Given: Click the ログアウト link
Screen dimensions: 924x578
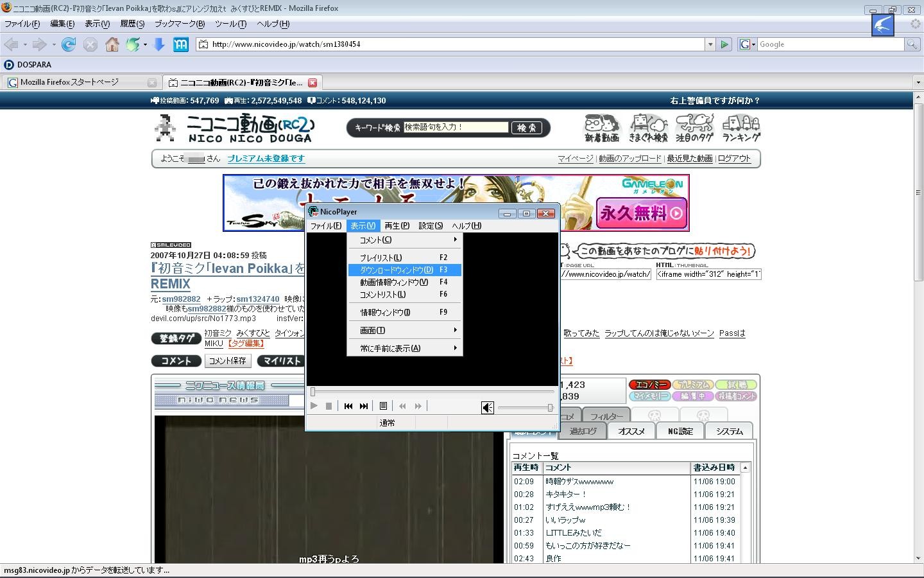Looking at the screenshot, I should tap(734, 159).
